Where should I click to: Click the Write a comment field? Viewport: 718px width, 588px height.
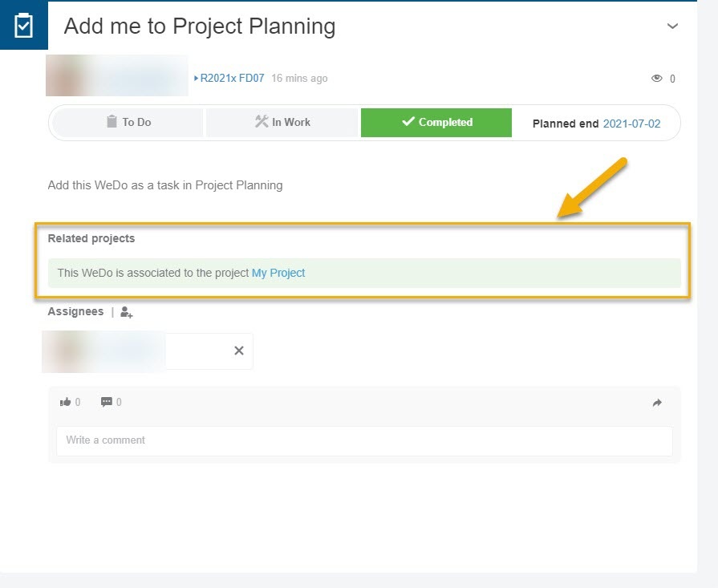coord(364,440)
